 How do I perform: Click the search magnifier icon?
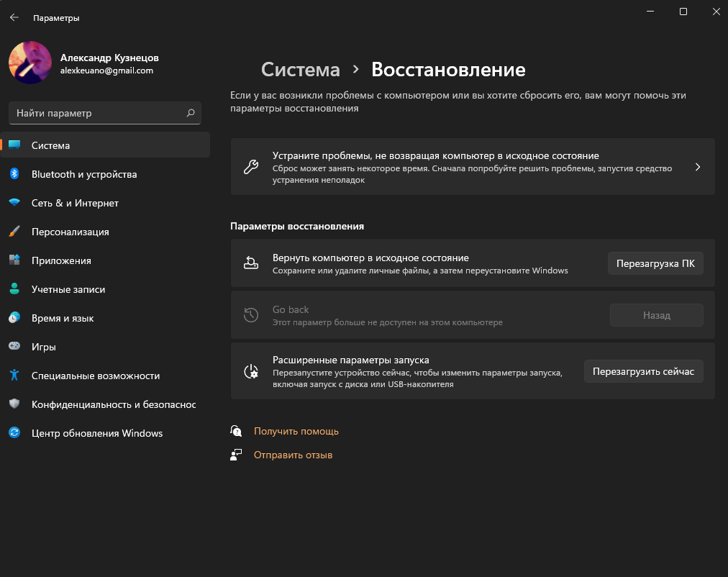click(191, 113)
